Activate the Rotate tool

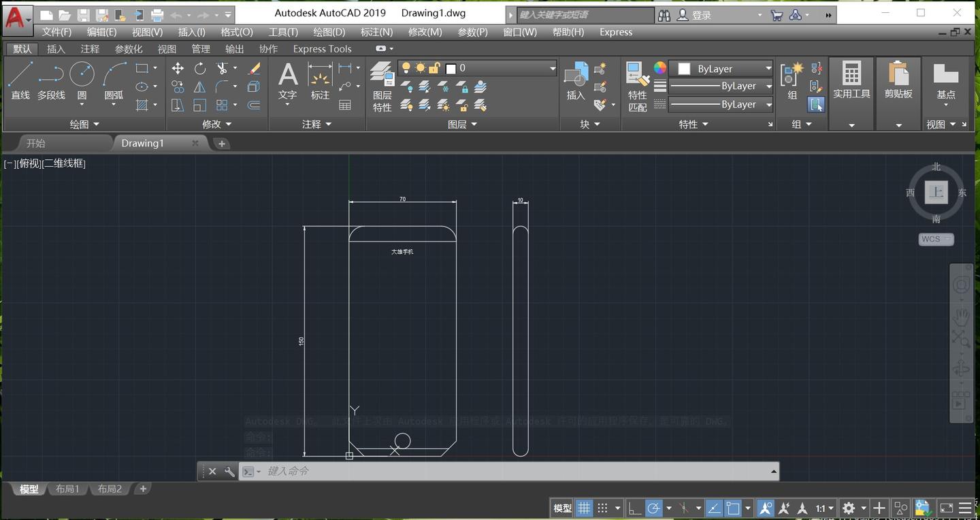199,68
